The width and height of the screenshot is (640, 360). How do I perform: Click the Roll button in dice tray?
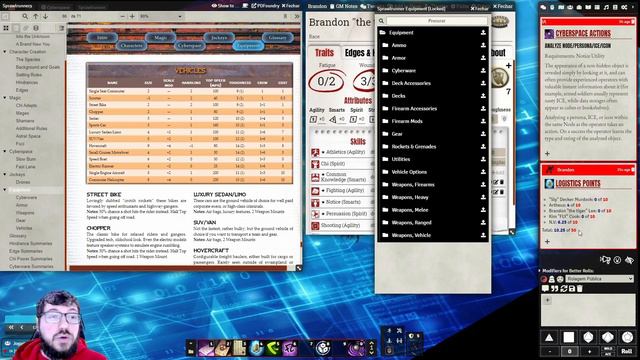coord(627,351)
